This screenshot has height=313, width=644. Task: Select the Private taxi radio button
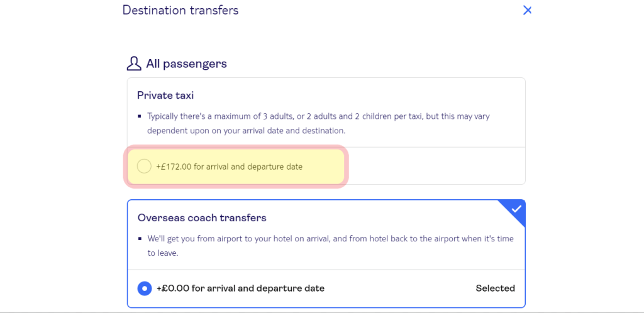tap(144, 167)
